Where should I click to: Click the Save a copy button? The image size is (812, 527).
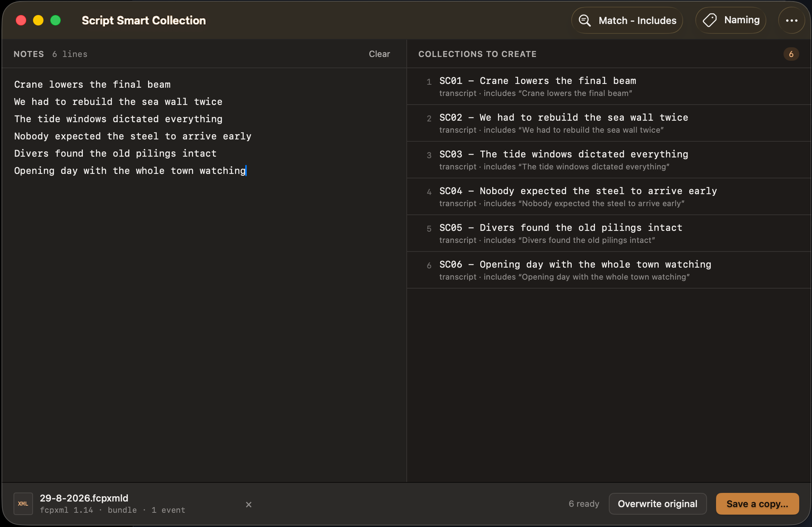pos(757,504)
